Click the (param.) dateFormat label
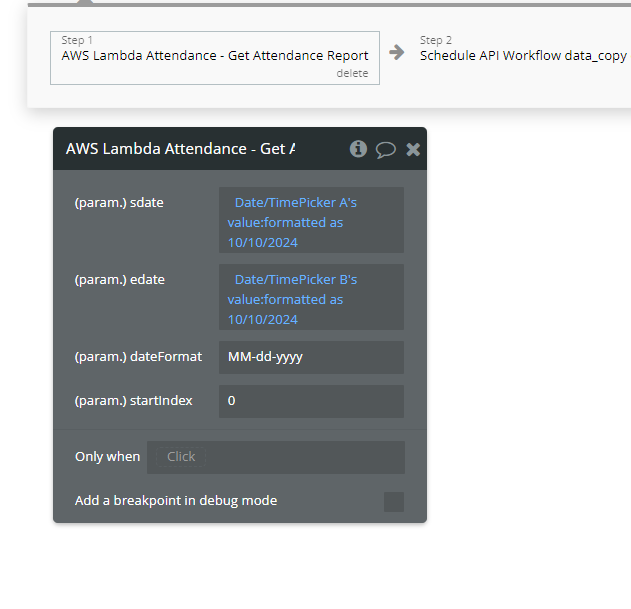This screenshot has height=609, width=631. [x=138, y=357]
